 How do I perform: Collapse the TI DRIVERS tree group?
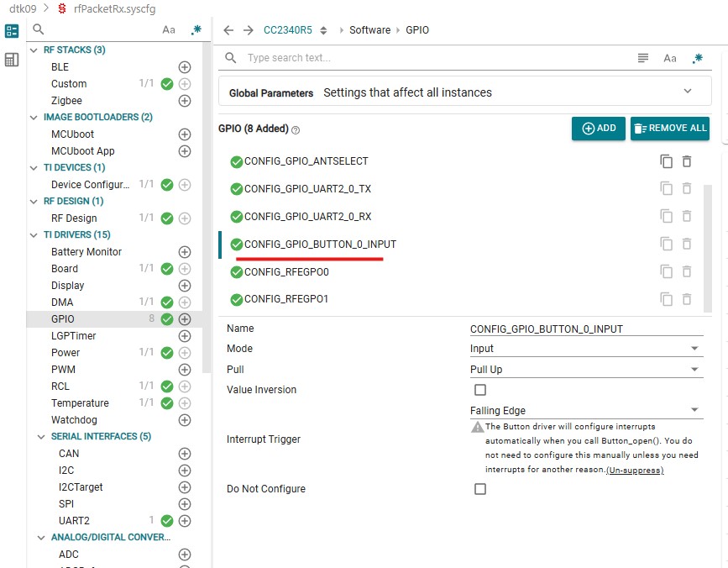click(34, 235)
